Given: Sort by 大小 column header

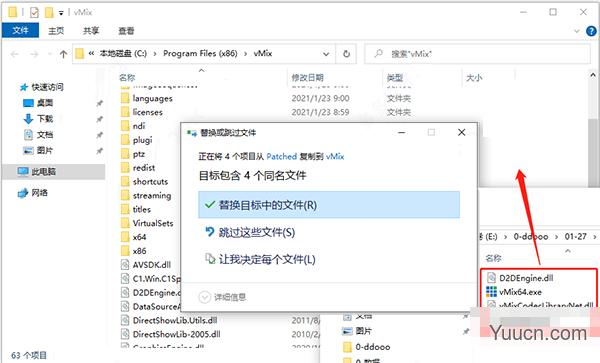Looking at the screenshot, I should pos(474,78).
